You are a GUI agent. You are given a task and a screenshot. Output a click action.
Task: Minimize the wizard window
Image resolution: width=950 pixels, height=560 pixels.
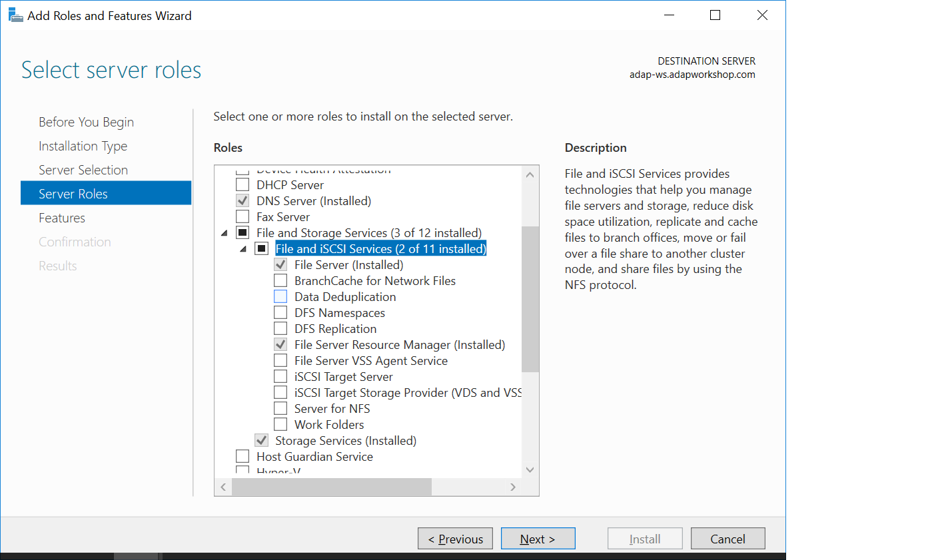point(669,15)
